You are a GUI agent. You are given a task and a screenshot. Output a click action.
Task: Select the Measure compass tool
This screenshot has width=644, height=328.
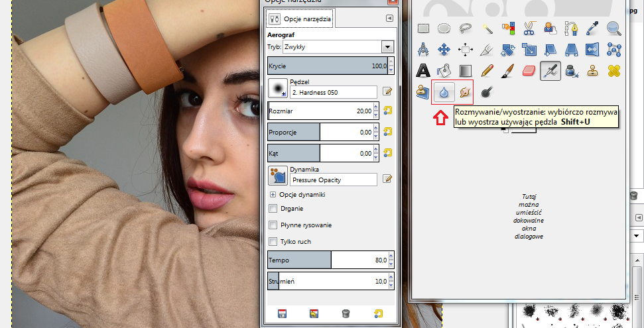(423, 50)
